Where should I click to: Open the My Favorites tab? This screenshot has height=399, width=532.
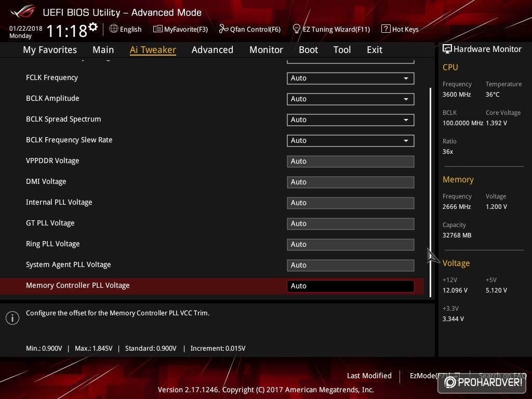(50, 50)
